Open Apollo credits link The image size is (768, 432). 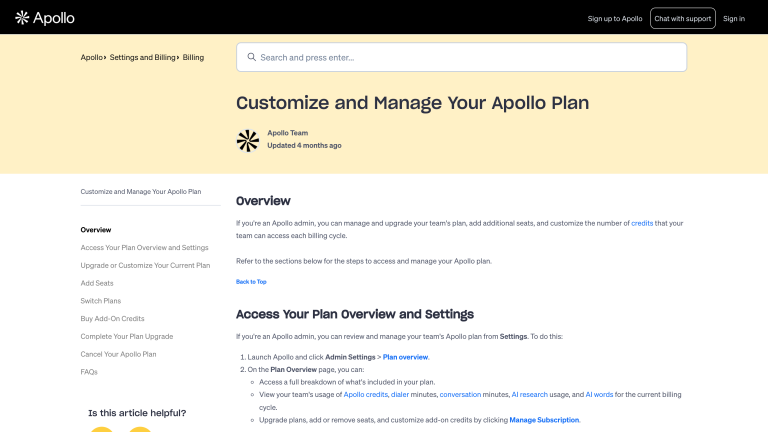[365, 394]
